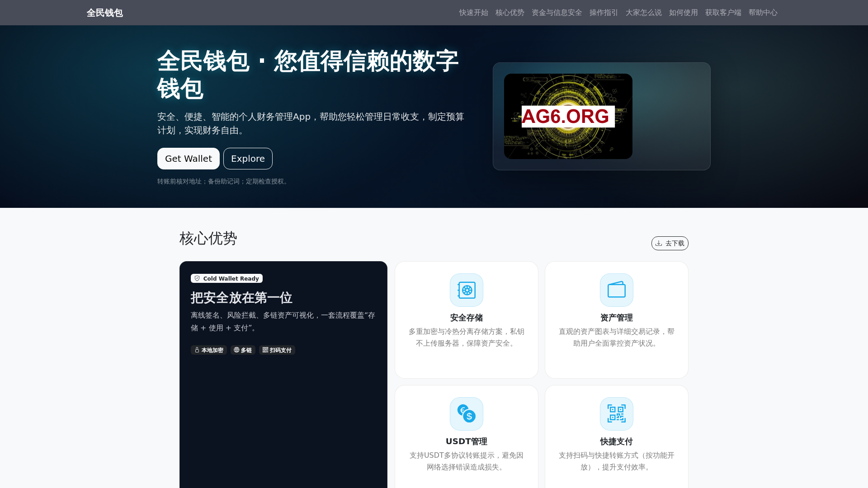Click the hero heading 全民钱包 · 您值得信赖的数字钱包
868x488 pixels.
pos(308,75)
